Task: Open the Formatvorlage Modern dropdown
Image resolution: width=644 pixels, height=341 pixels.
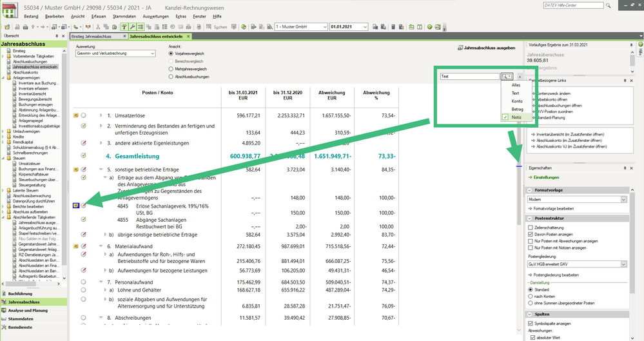Action: click(x=623, y=199)
